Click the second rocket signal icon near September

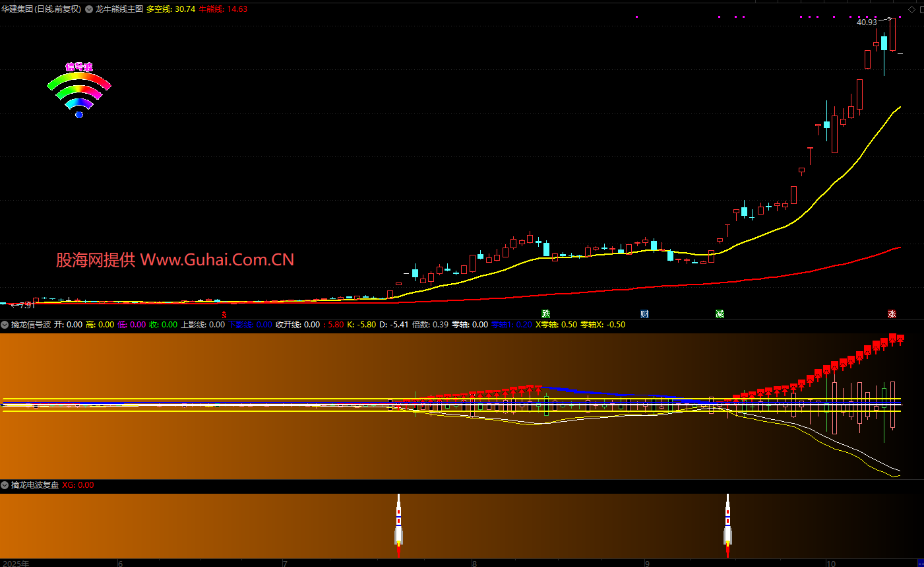pyautogui.click(x=727, y=521)
